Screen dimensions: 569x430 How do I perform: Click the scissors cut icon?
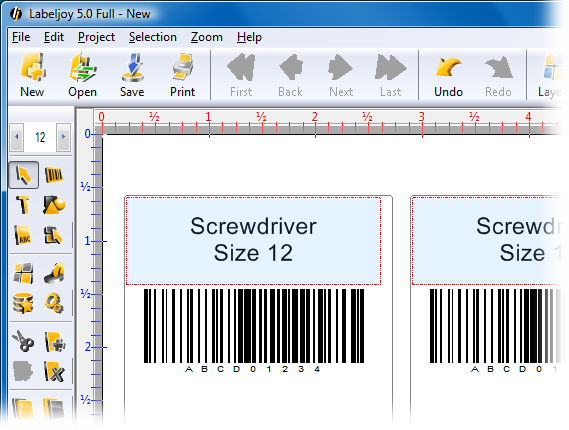pyautogui.click(x=23, y=341)
